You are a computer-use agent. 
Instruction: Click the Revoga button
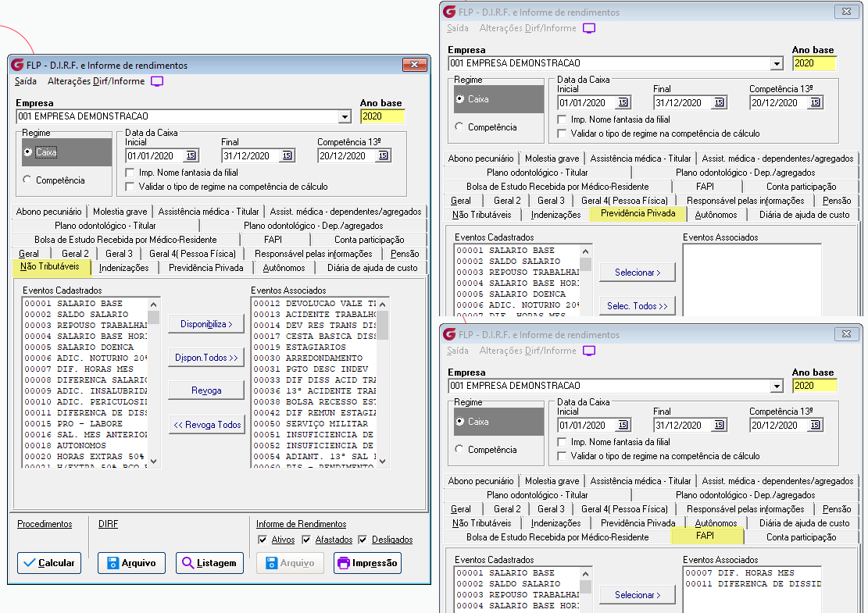click(x=206, y=390)
